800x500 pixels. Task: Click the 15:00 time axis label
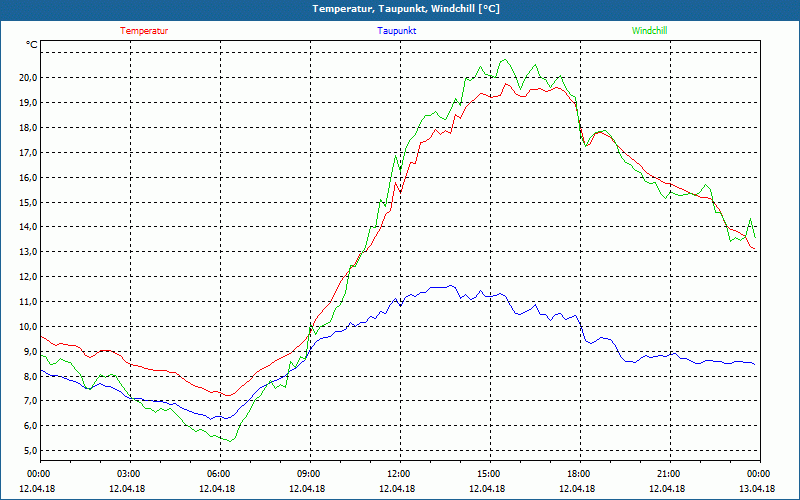490,474
